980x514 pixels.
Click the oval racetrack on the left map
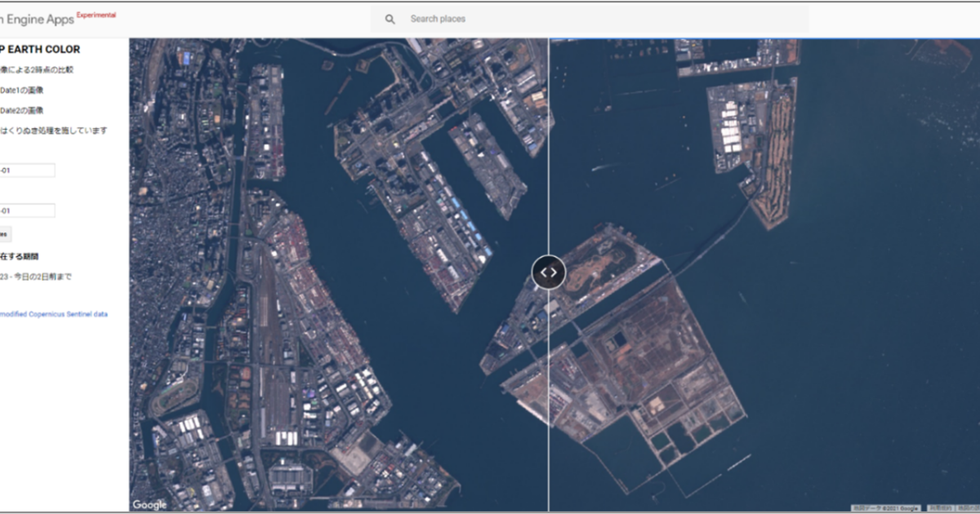coord(173,396)
